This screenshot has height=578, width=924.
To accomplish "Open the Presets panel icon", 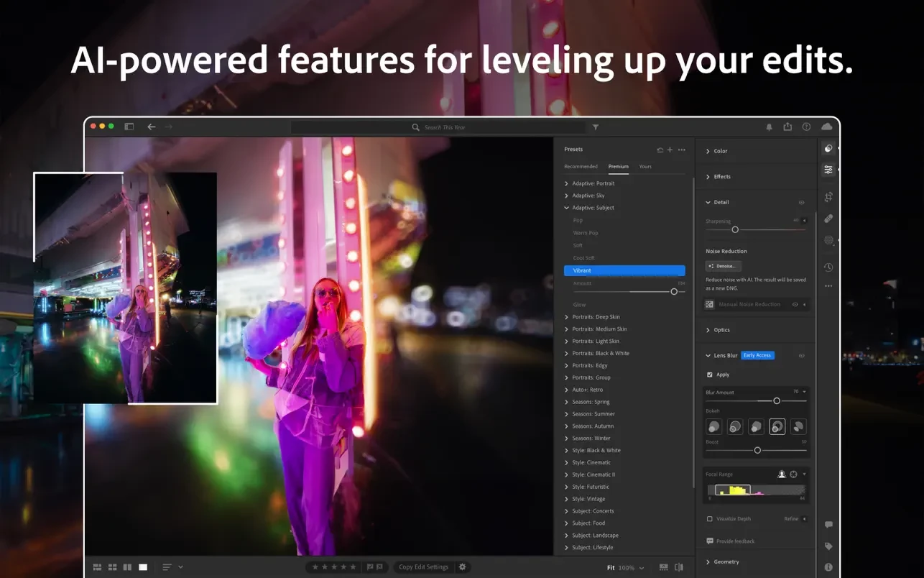I will pos(828,149).
